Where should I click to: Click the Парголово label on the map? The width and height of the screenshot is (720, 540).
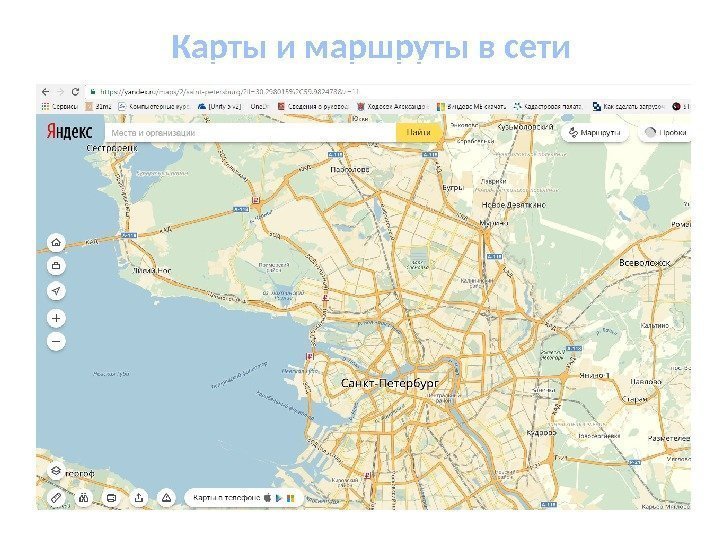[x=350, y=169]
